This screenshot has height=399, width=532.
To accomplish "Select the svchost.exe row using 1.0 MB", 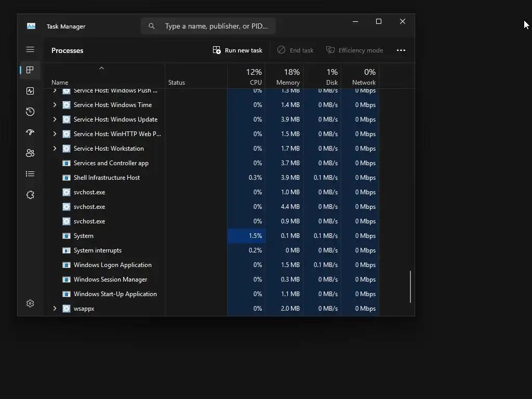I will click(89, 192).
